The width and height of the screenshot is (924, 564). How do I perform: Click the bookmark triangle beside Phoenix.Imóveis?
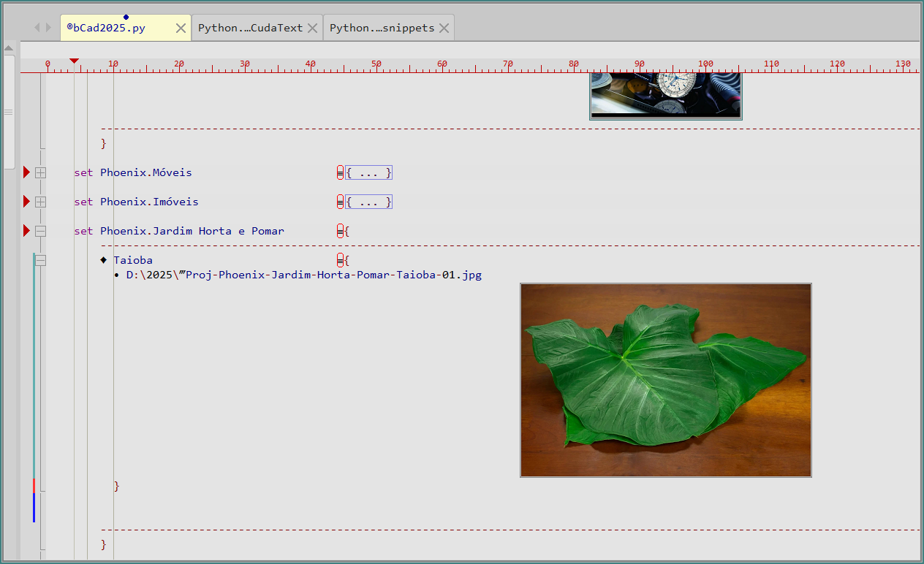point(26,202)
